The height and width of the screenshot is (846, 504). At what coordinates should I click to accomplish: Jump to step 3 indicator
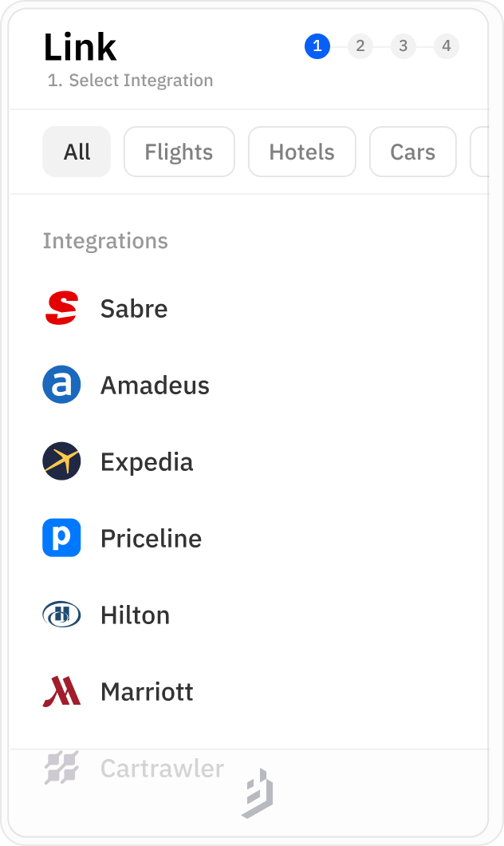(404, 46)
